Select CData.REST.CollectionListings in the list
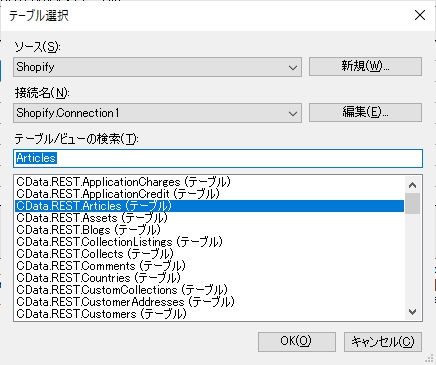This screenshot has height=365, width=436. click(x=209, y=242)
